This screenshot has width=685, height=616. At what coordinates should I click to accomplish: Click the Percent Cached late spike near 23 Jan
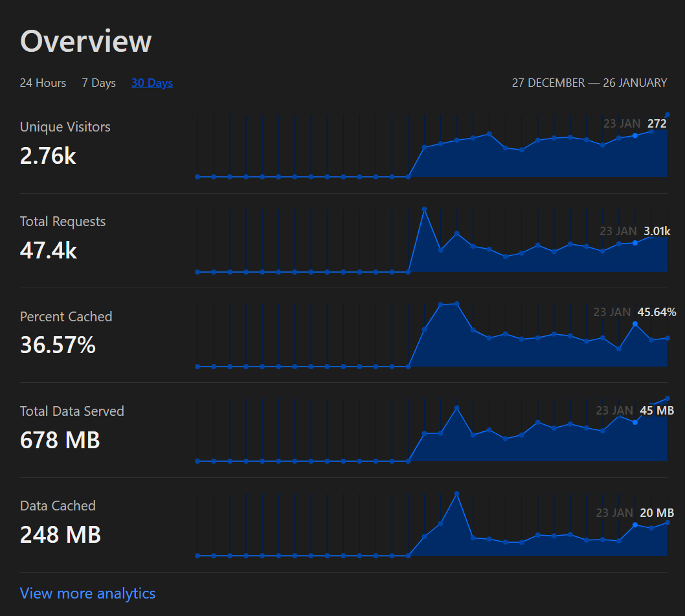[635, 322]
